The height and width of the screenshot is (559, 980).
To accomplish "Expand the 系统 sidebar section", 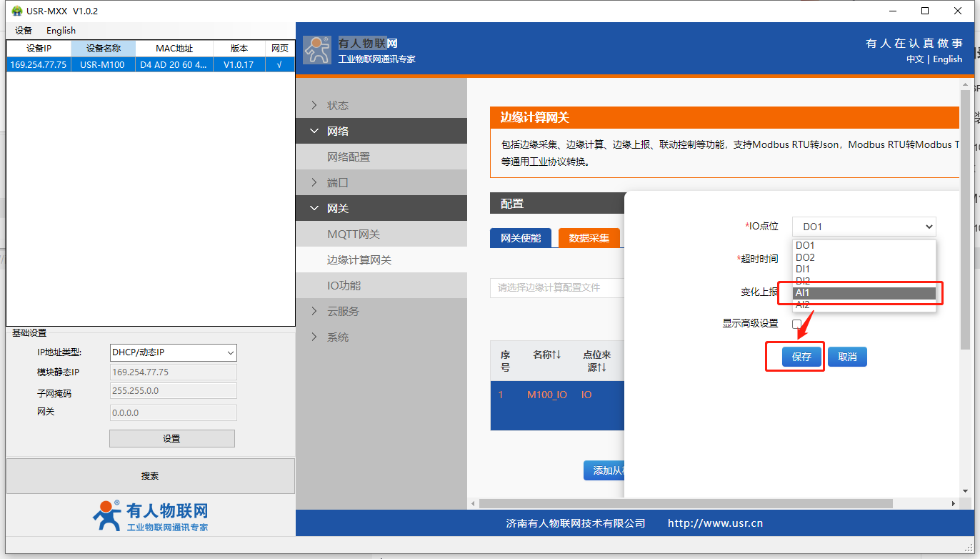I will click(381, 337).
